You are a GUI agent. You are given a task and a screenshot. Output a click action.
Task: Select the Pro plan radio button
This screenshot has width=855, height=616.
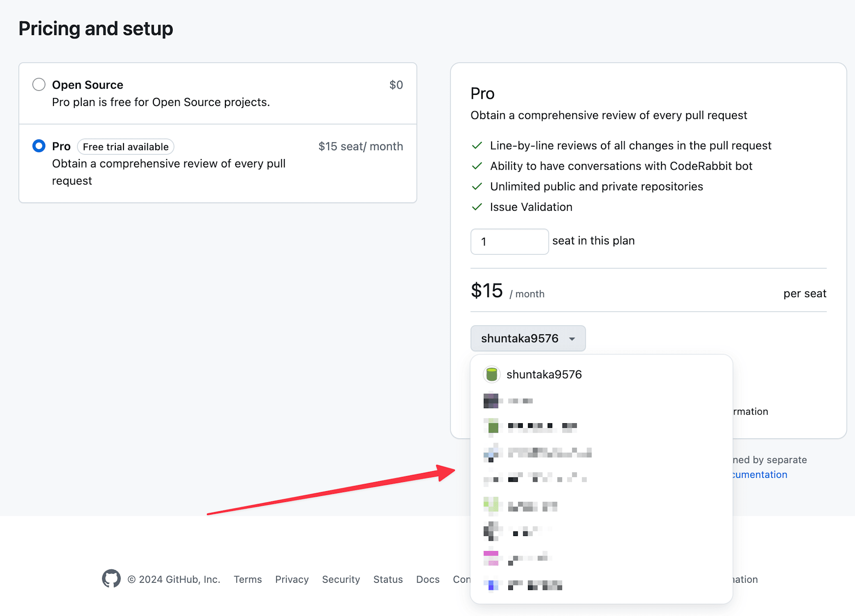pyautogui.click(x=39, y=146)
